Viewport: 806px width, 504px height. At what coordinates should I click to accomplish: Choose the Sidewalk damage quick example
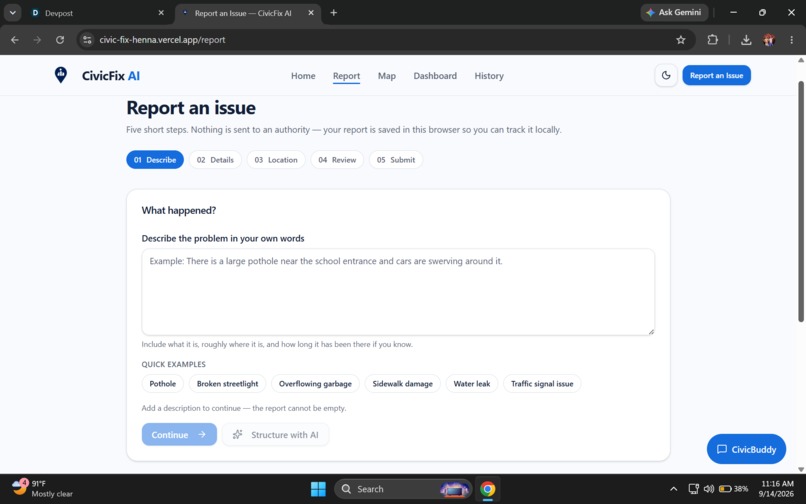click(x=402, y=384)
